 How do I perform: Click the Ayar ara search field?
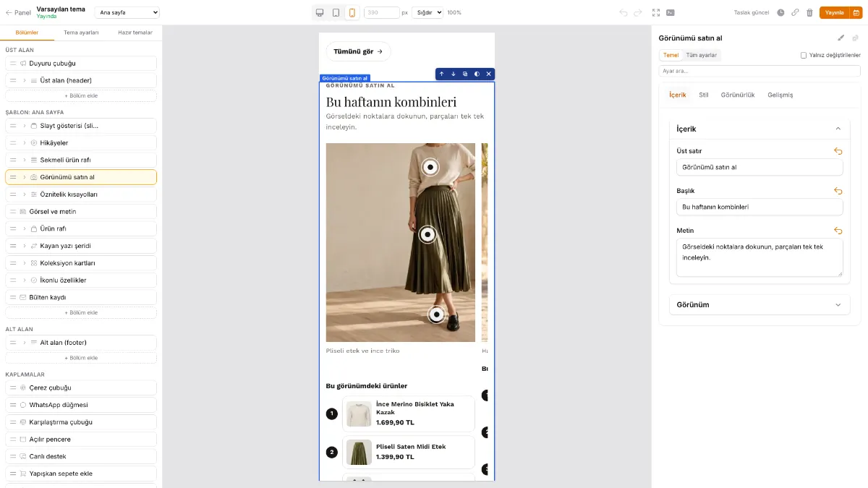tap(759, 71)
